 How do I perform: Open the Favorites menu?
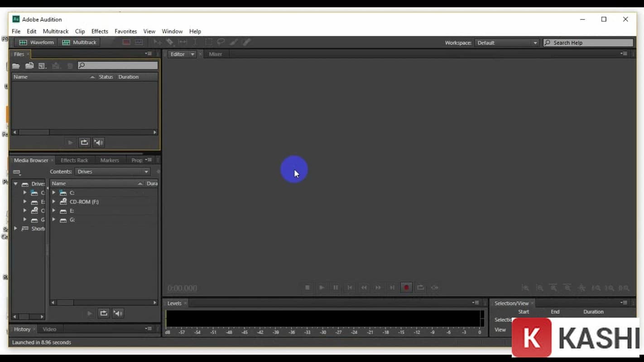coord(125,31)
